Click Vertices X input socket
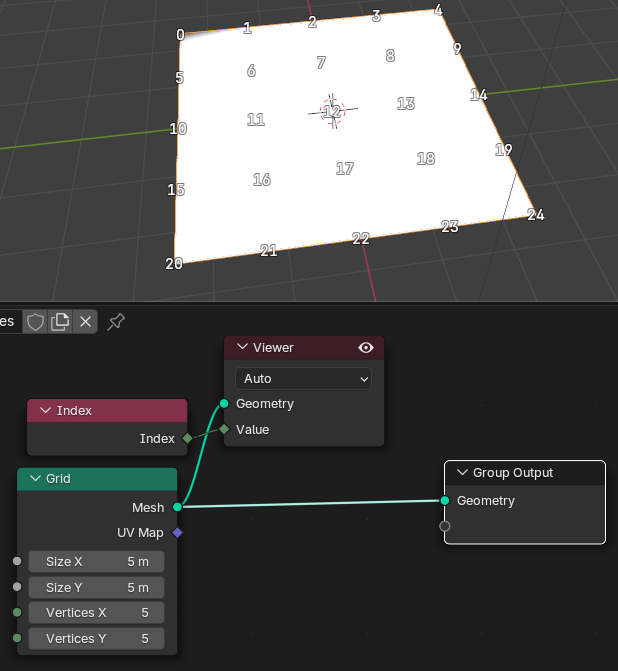618x671 pixels. tap(17, 612)
